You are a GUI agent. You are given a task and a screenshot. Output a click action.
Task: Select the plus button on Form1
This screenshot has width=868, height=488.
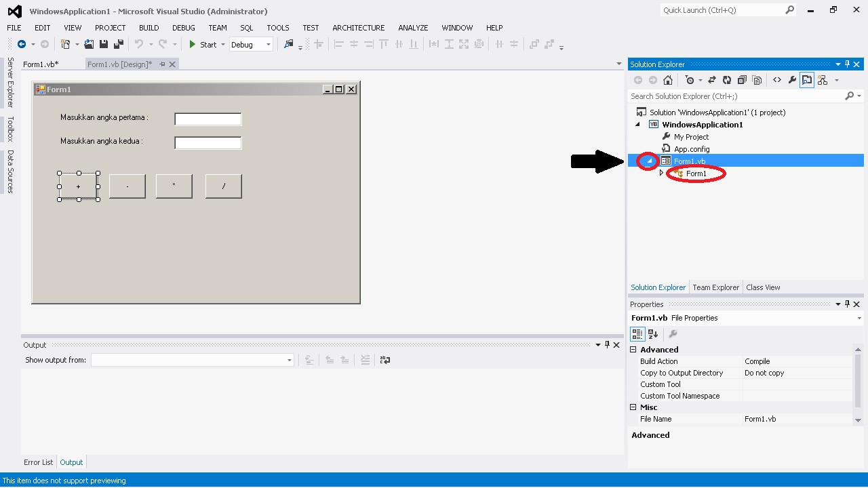pyautogui.click(x=78, y=186)
